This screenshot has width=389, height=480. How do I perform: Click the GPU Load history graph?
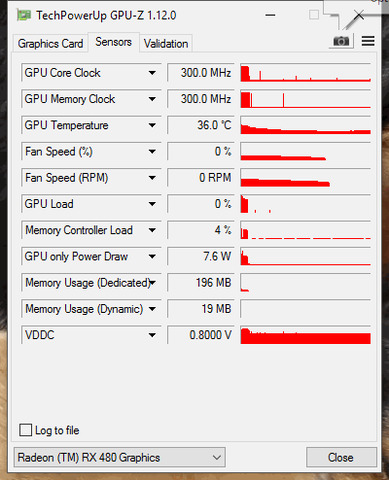305,204
